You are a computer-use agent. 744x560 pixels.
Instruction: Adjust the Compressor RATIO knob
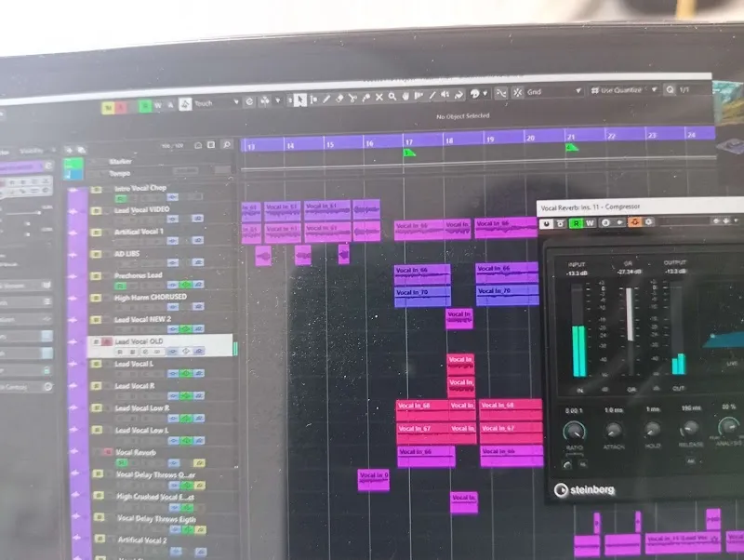point(574,431)
